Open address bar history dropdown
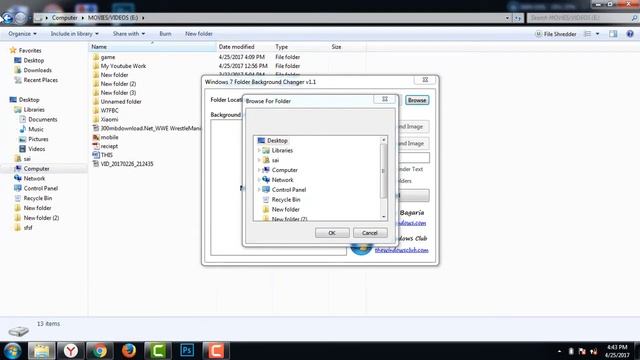The width and height of the screenshot is (640, 360). click(x=507, y=18)
